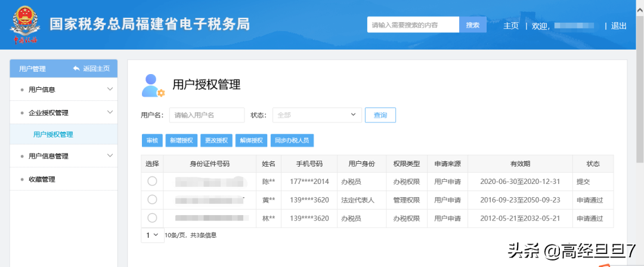Click the name cell 黄**
The width and height of the screenshot is (644, 267).
coord(268,200)
